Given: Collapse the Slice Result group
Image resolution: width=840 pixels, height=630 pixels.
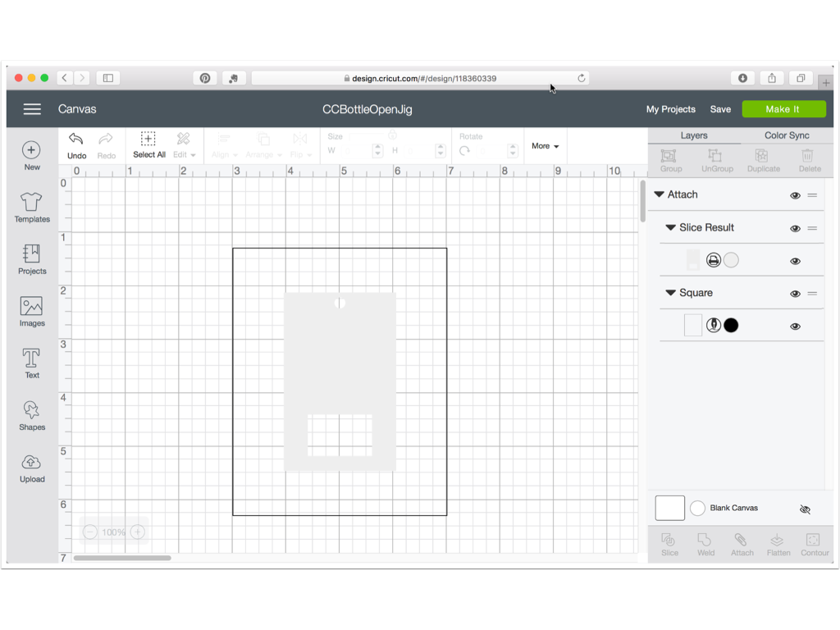Looking at the screenshot, I should click(670, 228).
